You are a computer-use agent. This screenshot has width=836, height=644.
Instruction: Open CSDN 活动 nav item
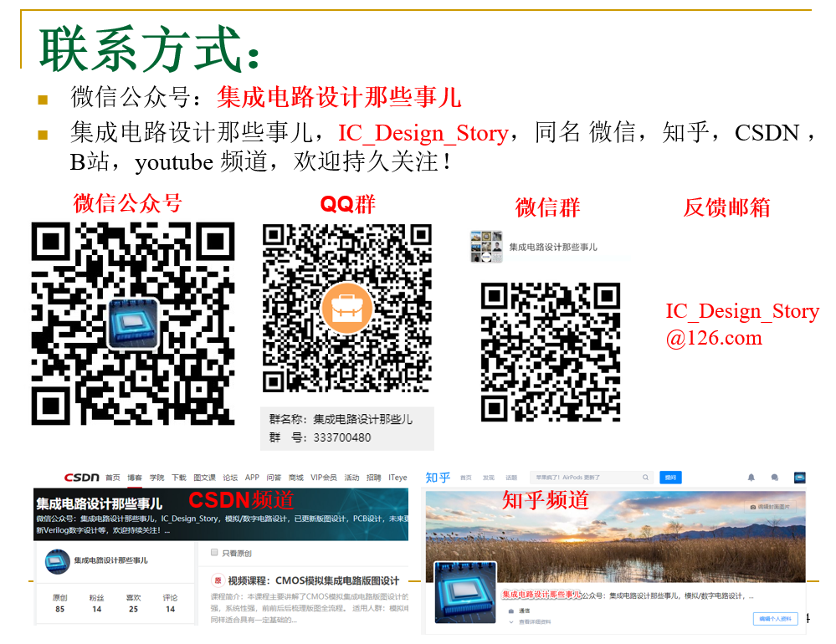coord(351,478)
